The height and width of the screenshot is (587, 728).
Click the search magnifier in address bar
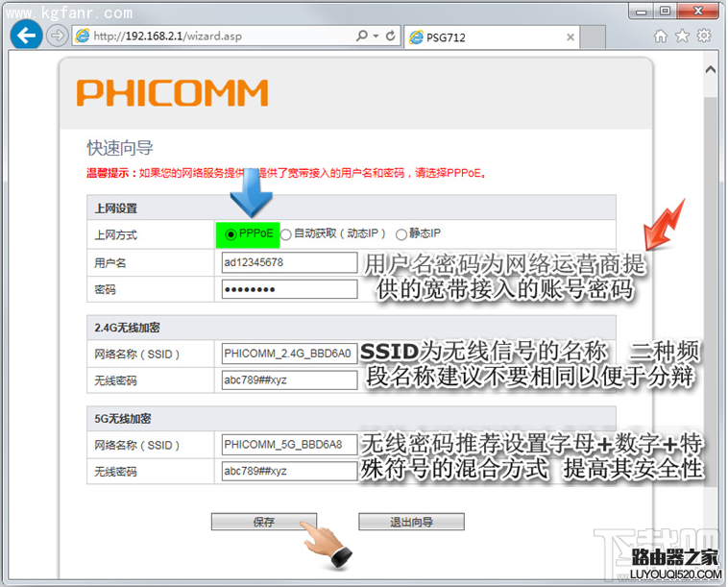click(x=361, y=36)
